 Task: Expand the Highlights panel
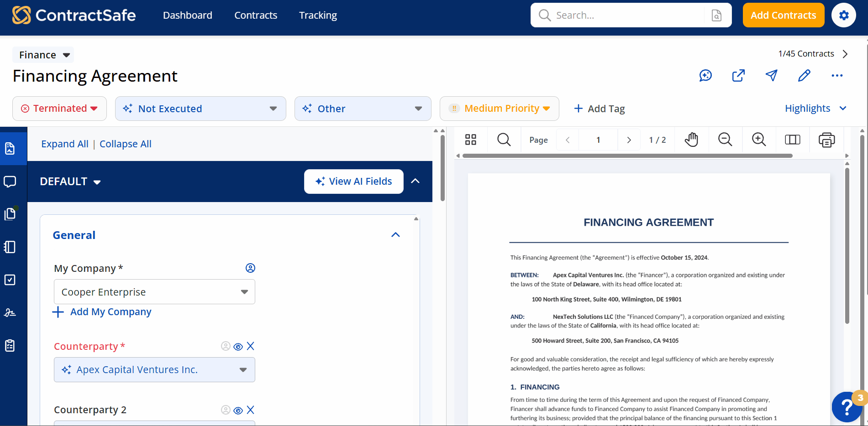(x=815, y=109)
